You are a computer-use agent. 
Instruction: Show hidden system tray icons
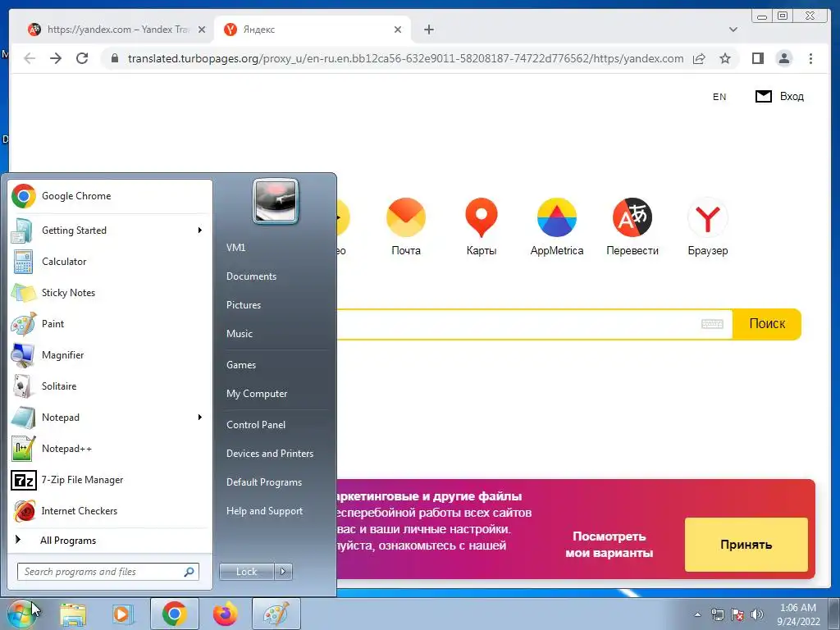point(697,614)
